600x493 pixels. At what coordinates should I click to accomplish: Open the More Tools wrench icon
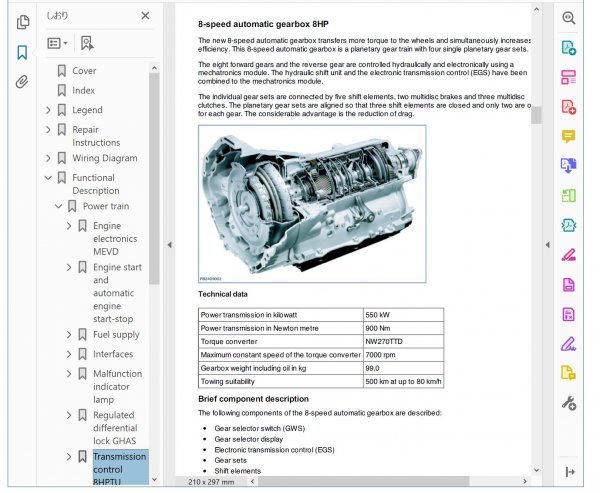tap(569, 403)
